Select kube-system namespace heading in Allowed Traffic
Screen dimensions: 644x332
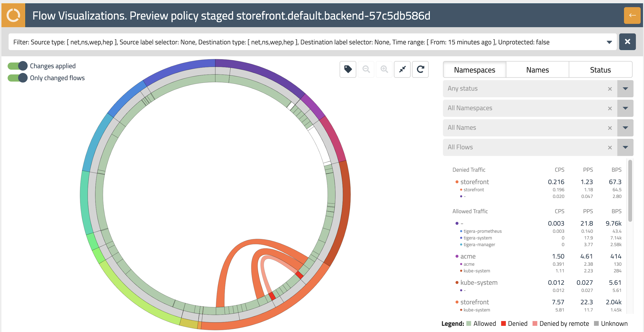479,282
